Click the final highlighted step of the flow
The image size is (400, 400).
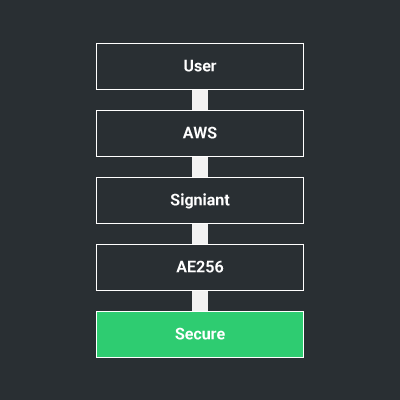click(200, 334)
